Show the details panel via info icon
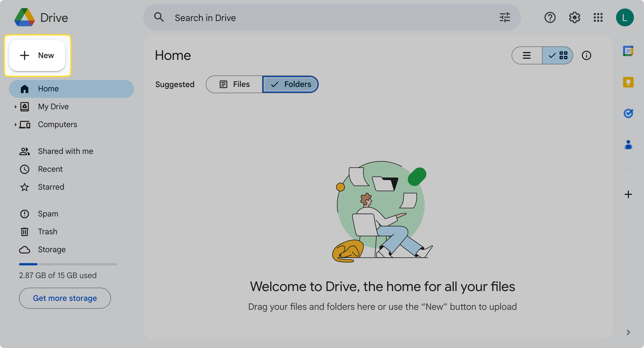Image resolution: width=644 pixels, height=348 pixels. [587, 55]
